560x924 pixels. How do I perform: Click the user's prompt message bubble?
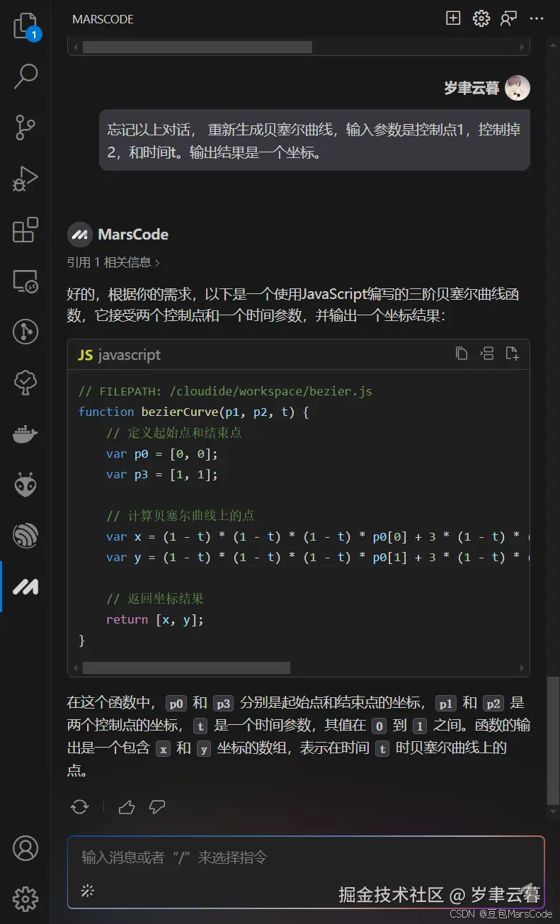tap(314, 140)
